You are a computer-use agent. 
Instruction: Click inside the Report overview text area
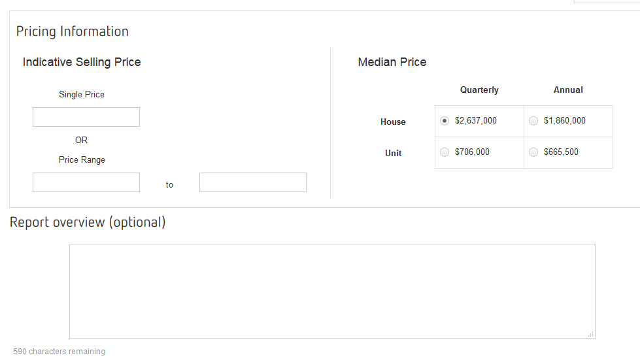click(332, 291)
